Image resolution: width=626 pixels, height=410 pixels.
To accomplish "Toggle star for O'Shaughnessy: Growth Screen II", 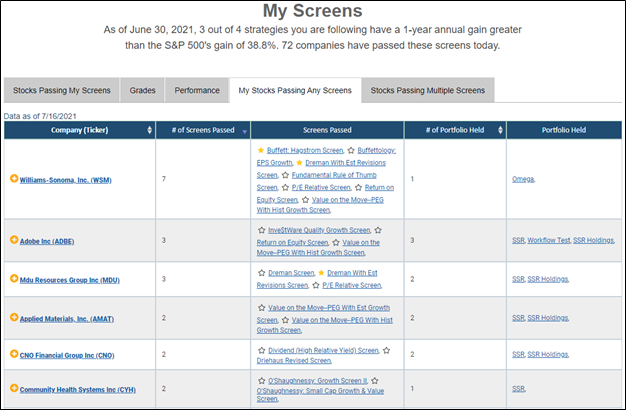I will pos(261,381).
